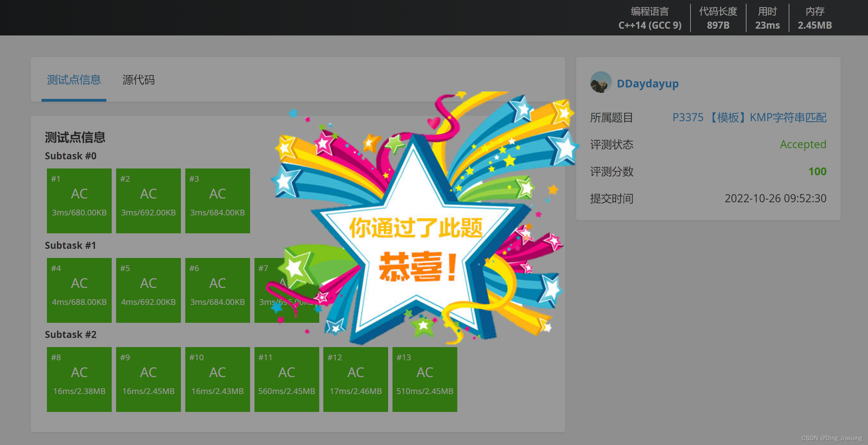Click the DDaydayup user avatar
868x445 pixels.
coord(600,82)
